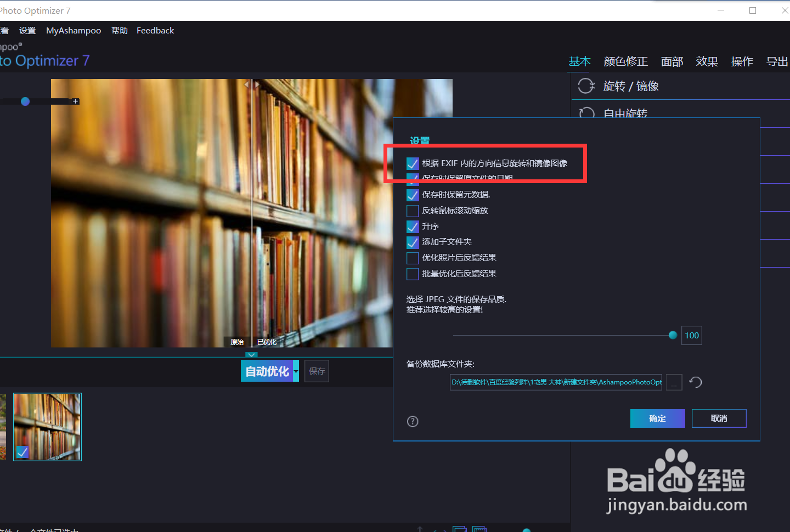The height and width of the screenshot is (532, 790).
Task: Open the 自动优化 dropdown arrow
Action: 295,371
